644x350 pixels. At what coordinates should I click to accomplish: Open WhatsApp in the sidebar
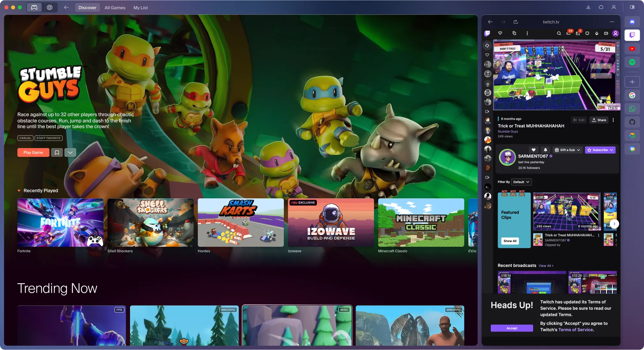click(632, 109)
